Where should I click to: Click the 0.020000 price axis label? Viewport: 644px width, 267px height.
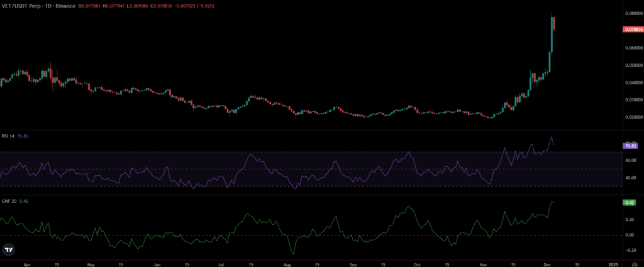(634, 117)
